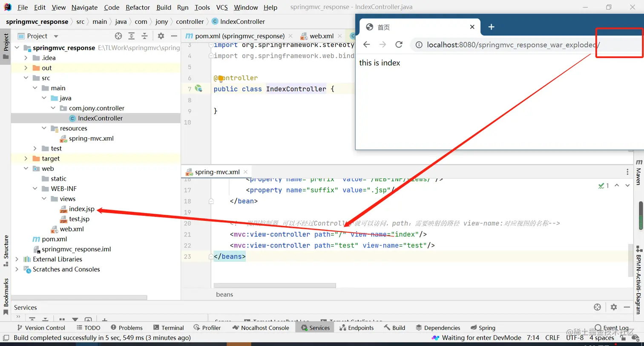Expand the target folder
644x346 pixels.
tap(26, 159)
